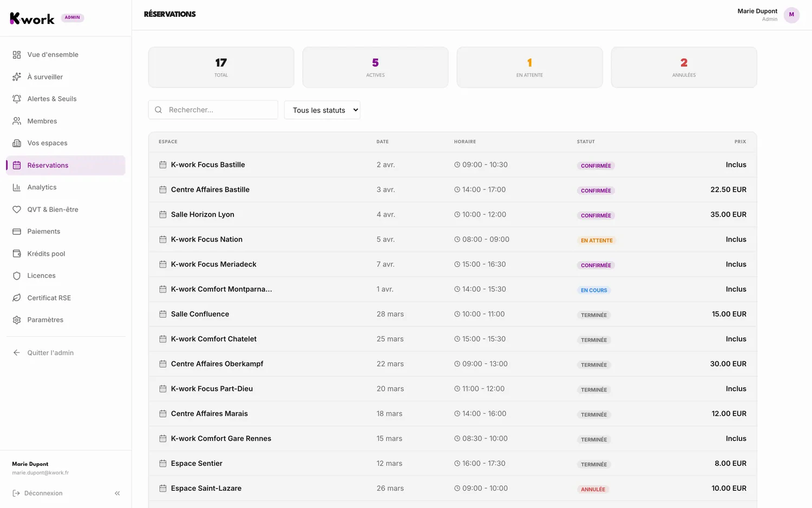Click the Vue d'ensemble grid icon
The image size is (812, 508).
tap(17, 55)
